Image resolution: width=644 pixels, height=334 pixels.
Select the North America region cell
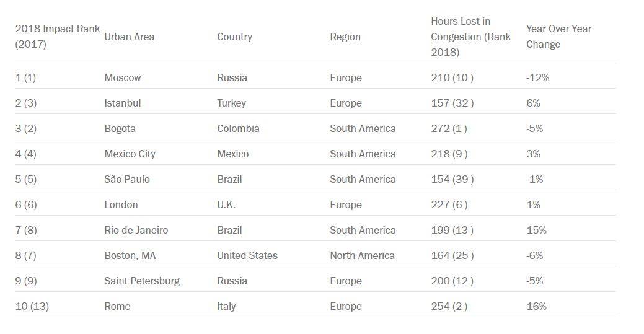[x=362, y=255]
